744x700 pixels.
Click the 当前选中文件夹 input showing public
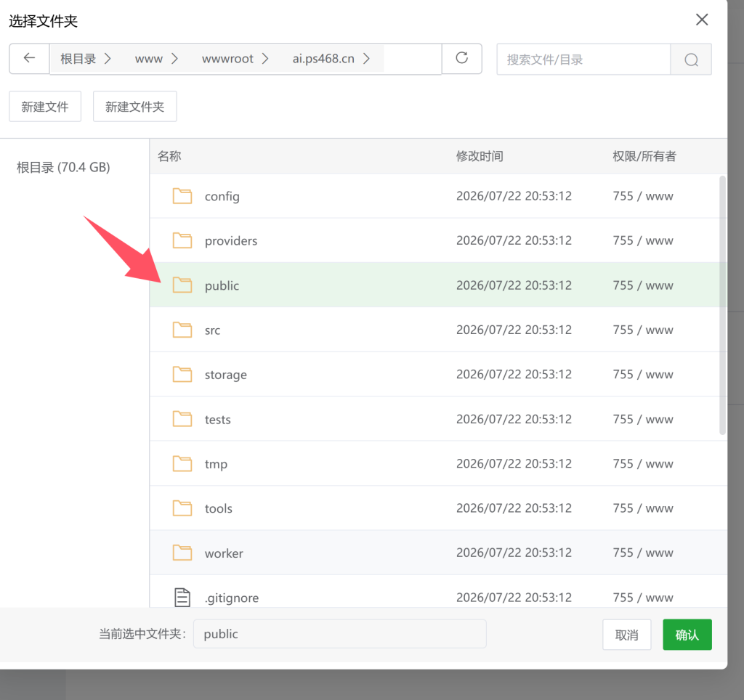pos(340,634)
